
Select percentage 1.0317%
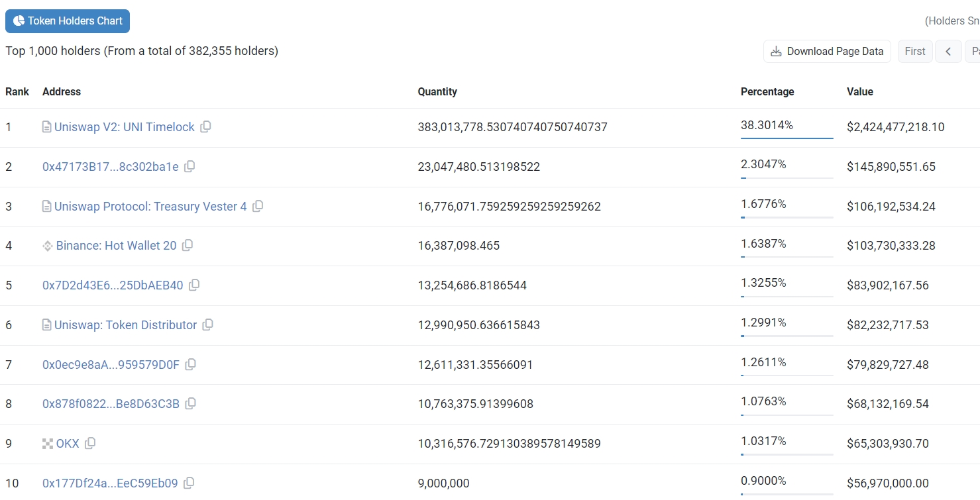coord(763,441)
